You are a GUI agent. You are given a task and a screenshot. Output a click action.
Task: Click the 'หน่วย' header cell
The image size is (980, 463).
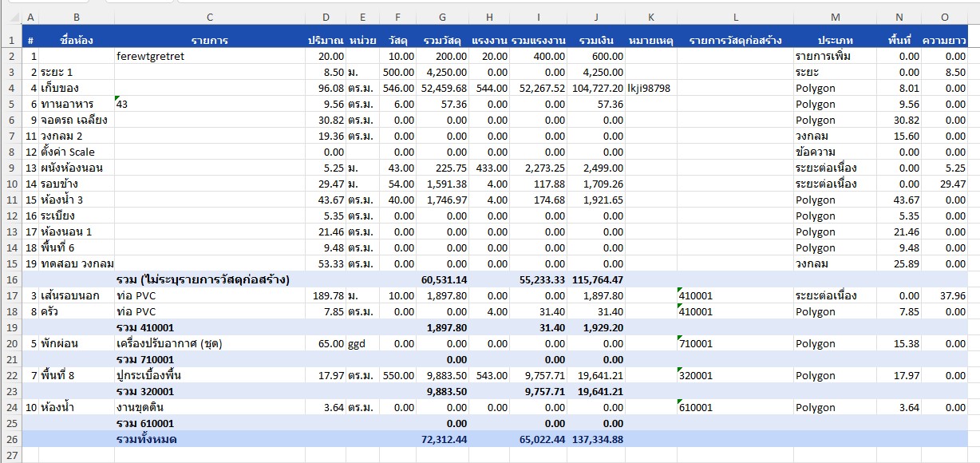point(362,40)
